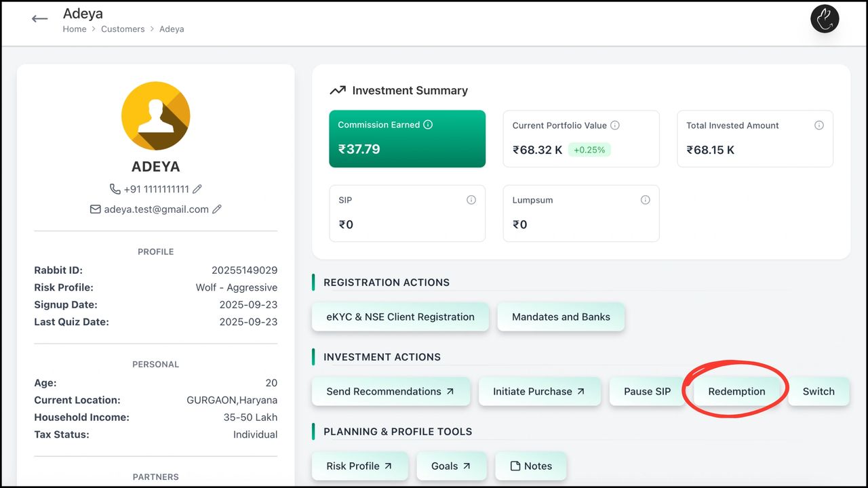Viewport: 868px width, 488px height.
Task: Open the Notes button
Action: point(531,466)
